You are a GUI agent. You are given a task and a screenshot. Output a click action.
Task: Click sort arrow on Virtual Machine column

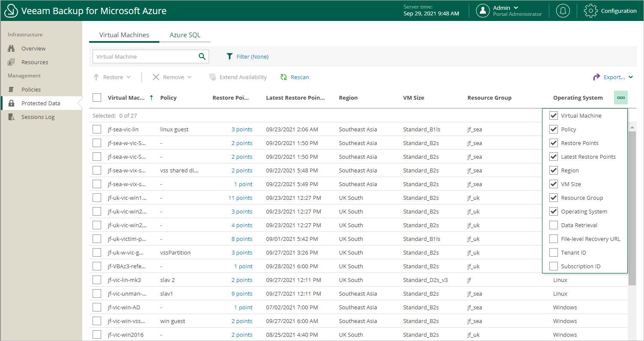click(151, 98)
